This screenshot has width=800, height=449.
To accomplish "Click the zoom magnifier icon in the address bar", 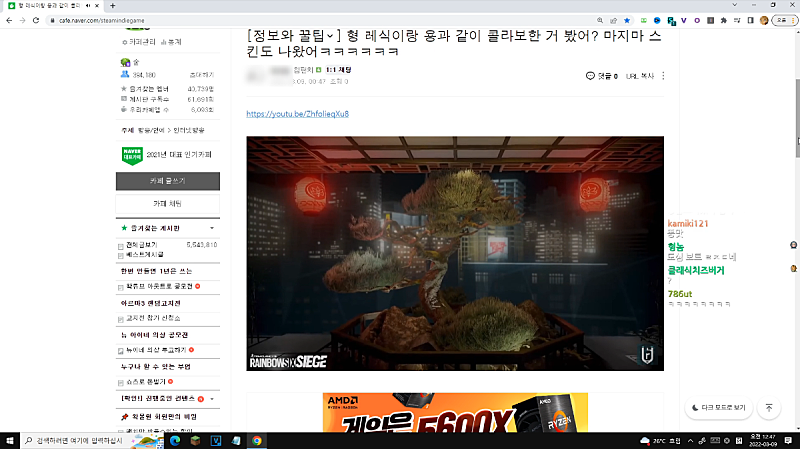I will [x=600, y=20].
